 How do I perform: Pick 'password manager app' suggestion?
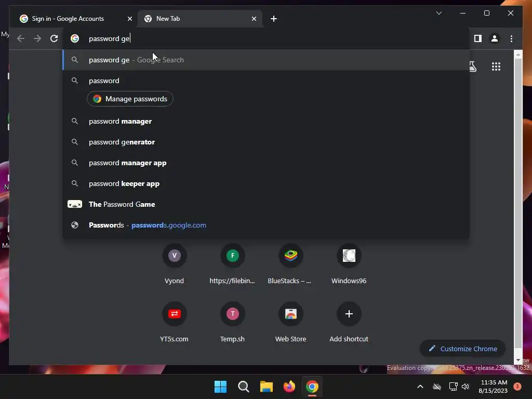point(266,163)
